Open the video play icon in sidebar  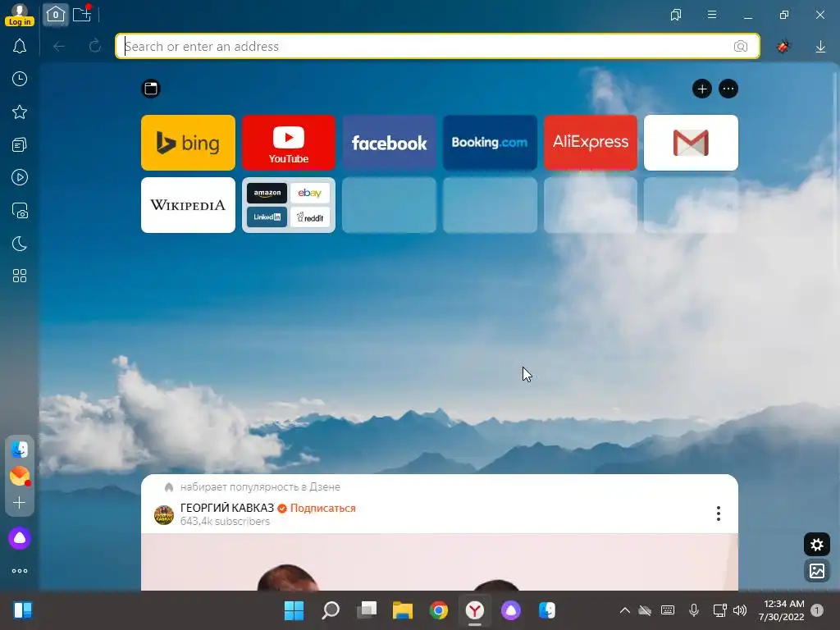point(20,177)
